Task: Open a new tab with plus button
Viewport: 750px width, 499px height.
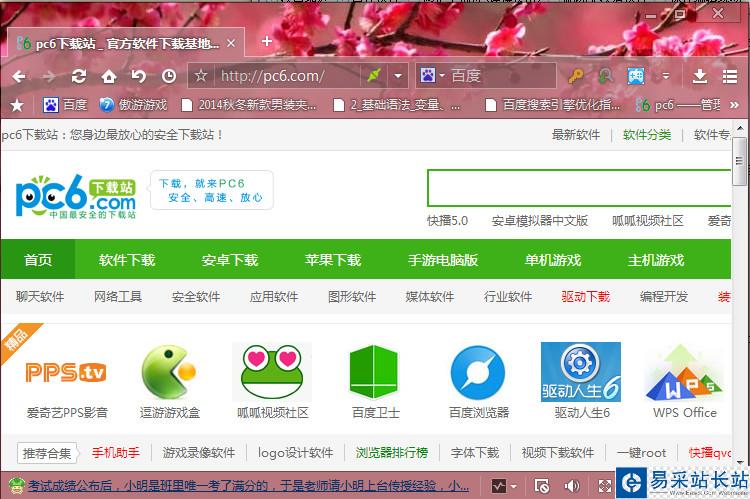Action: pyautogui.click(x=267, y=41)
